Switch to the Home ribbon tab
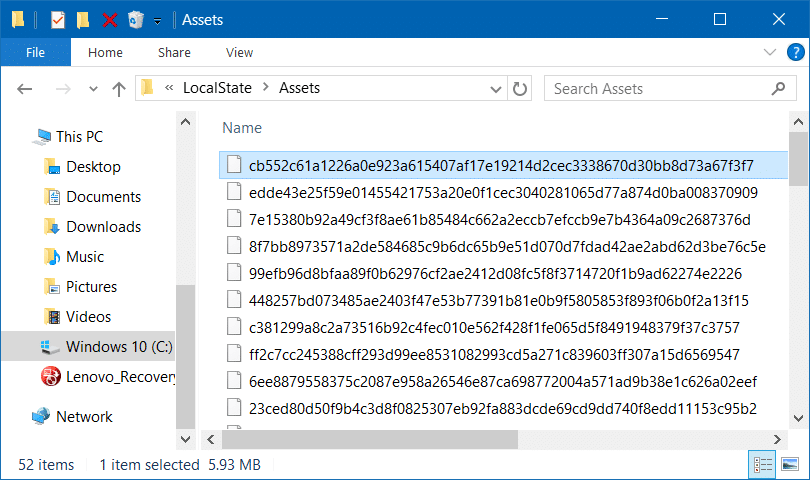810x480 pixels. 105,52
